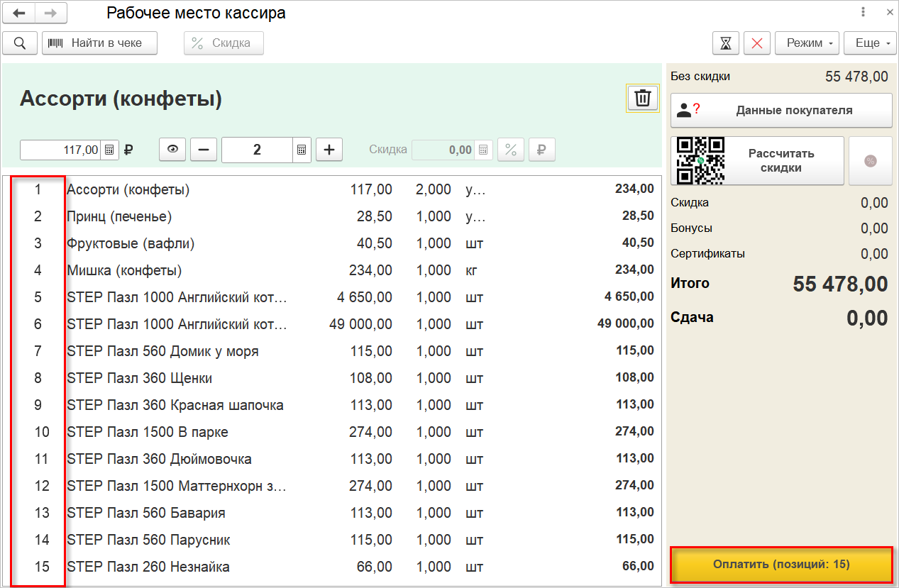Click the price field showing 117,00
Screen dimensions: 899x588
coord(60,150)
